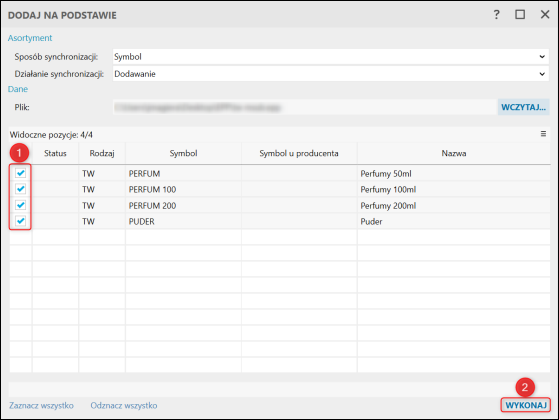The height and width of the screenshot is (420, 559).
Task: Click the Odznacz wszystko link
Action: [124, 405]
